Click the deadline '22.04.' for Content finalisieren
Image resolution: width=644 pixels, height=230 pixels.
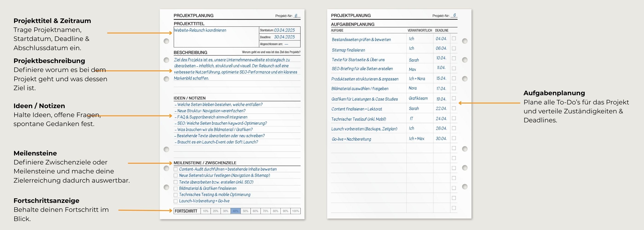441,109
